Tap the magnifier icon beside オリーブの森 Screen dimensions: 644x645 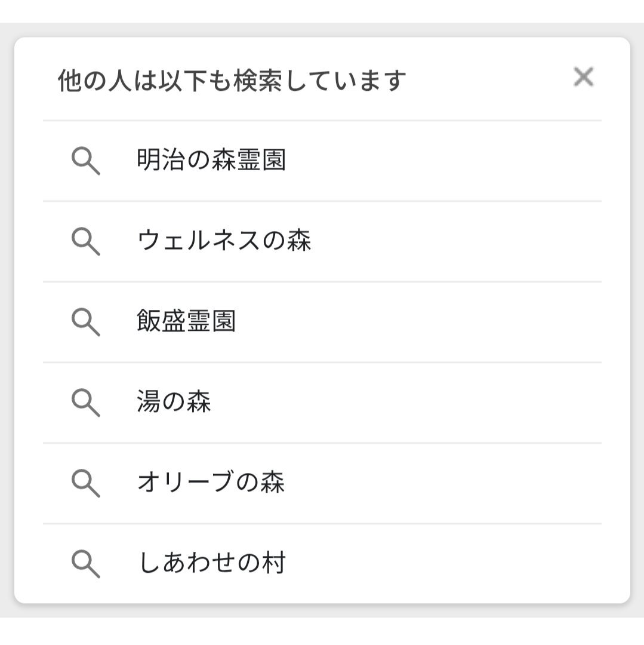coord(86,483)
